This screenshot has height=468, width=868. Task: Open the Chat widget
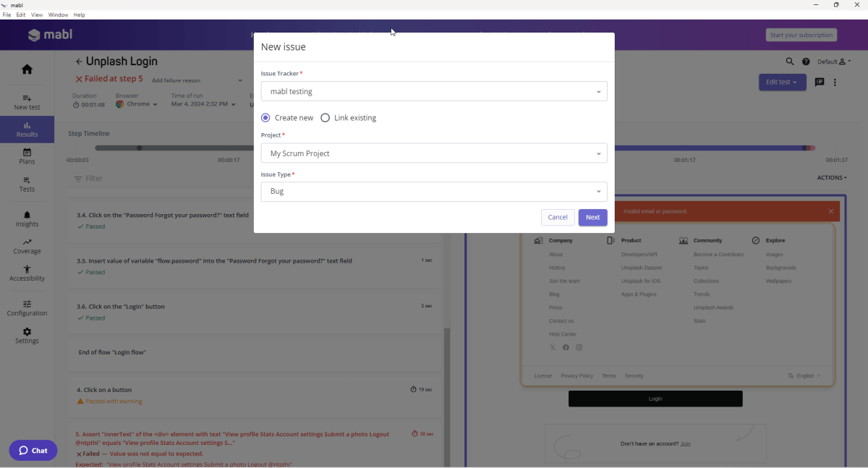tap(33, 450)
